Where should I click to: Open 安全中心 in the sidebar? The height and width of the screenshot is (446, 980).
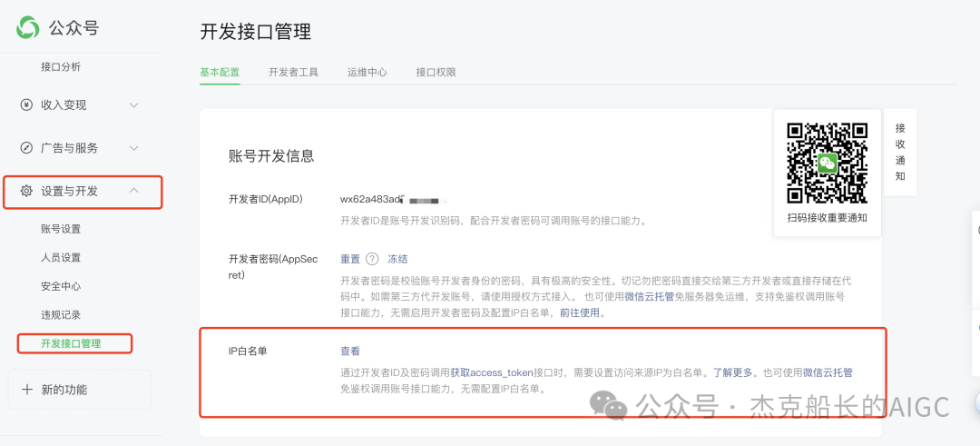coord(61,286)
